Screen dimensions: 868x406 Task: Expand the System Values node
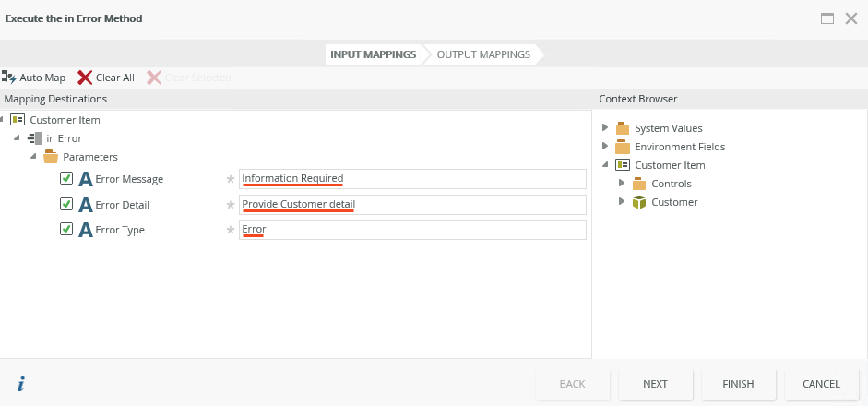(x=605, y=127)
